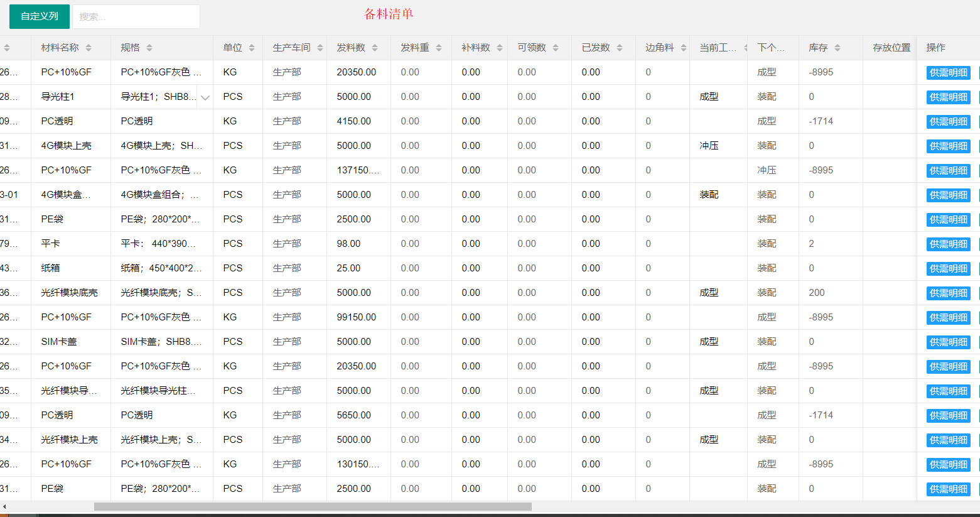This screenshot has width=980, height=517.
Task: Focus the 搜索 search input field
Action: pyautogui.click(x=136, y=16)
